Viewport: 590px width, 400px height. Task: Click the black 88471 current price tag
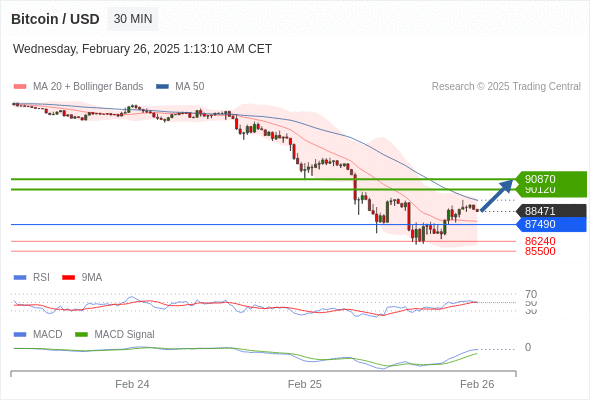click(x=551, y=211)
